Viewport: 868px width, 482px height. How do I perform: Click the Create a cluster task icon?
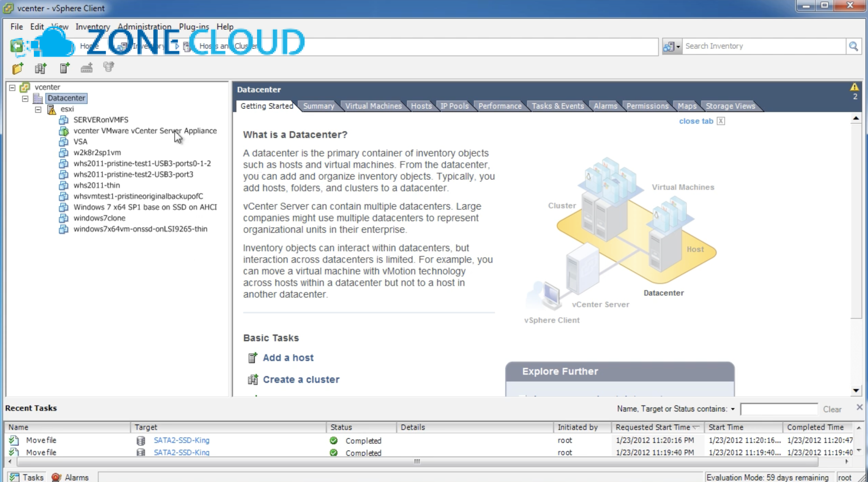(x=253, y=379)
